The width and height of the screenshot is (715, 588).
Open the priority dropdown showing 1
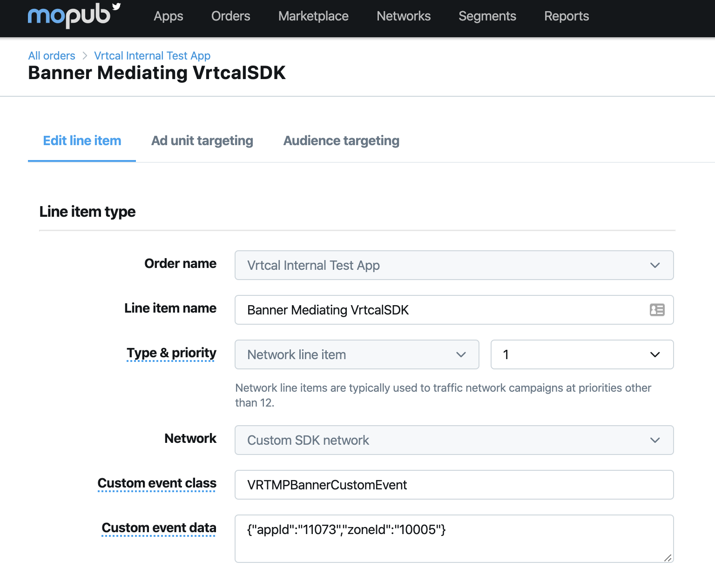tap(582, 354)
